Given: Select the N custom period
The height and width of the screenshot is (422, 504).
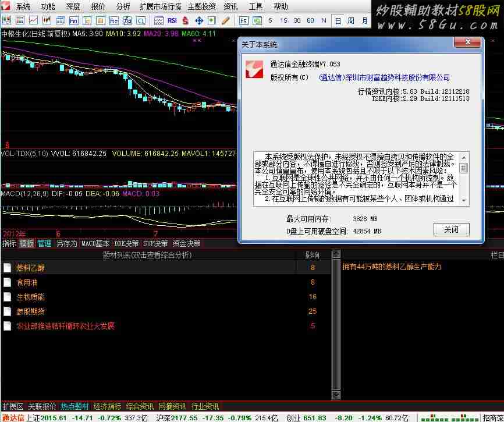Looking at the screenshot, I should click(x=324, y=20).
